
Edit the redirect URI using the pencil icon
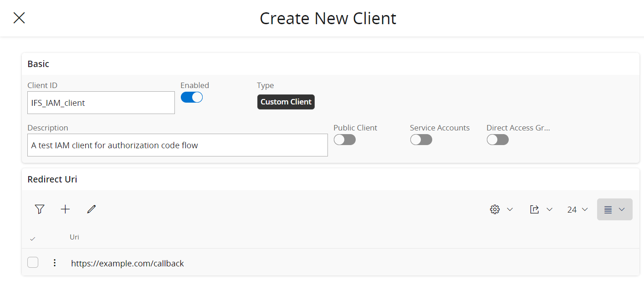[x=91, y=209]
